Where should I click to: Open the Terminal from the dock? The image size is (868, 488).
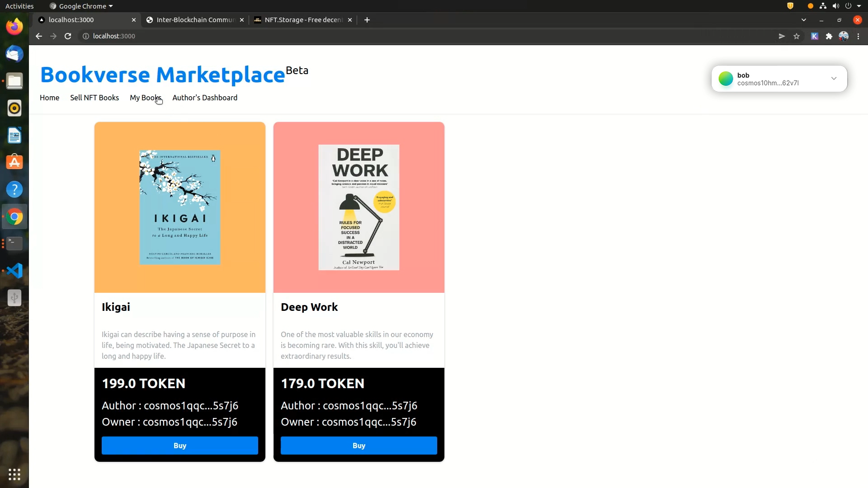(x=14, y=244)
